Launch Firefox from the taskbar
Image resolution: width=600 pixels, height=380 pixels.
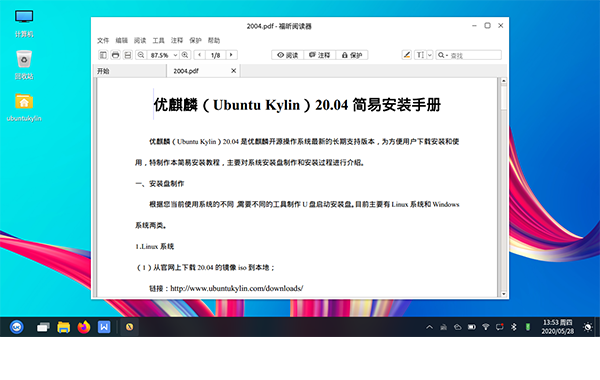coord(84,327)
